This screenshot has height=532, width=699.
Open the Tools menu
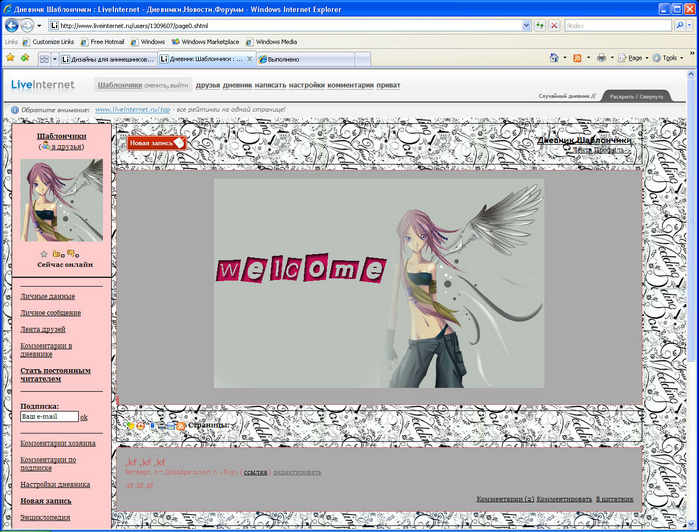click(x=668, y=58)
